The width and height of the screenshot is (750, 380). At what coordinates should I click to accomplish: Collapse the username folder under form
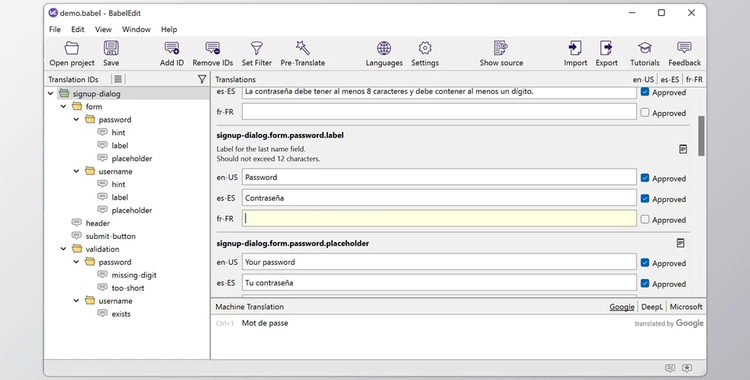coord(77,171)
